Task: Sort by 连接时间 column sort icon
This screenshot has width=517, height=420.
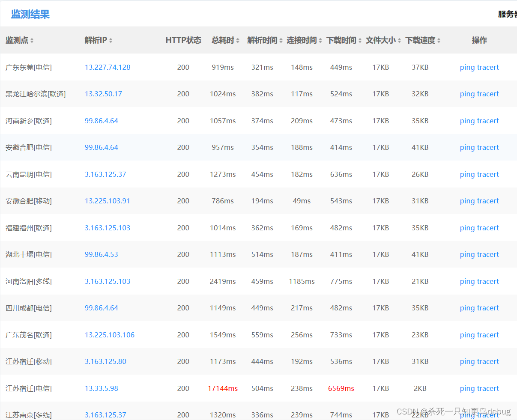Action: 320,40
